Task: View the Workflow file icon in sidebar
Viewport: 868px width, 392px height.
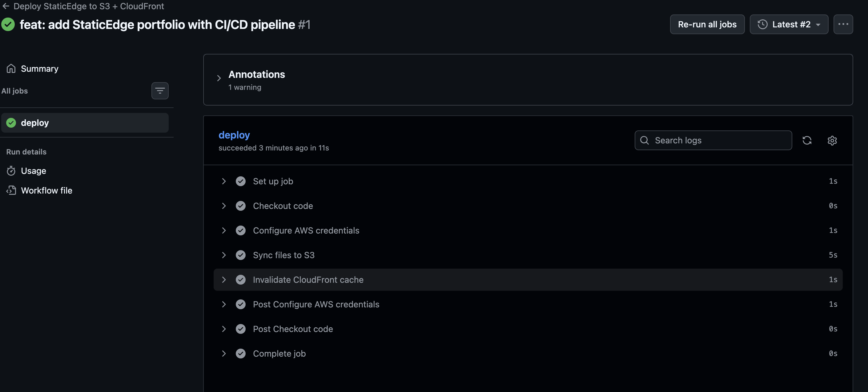Action: (11, 190)
